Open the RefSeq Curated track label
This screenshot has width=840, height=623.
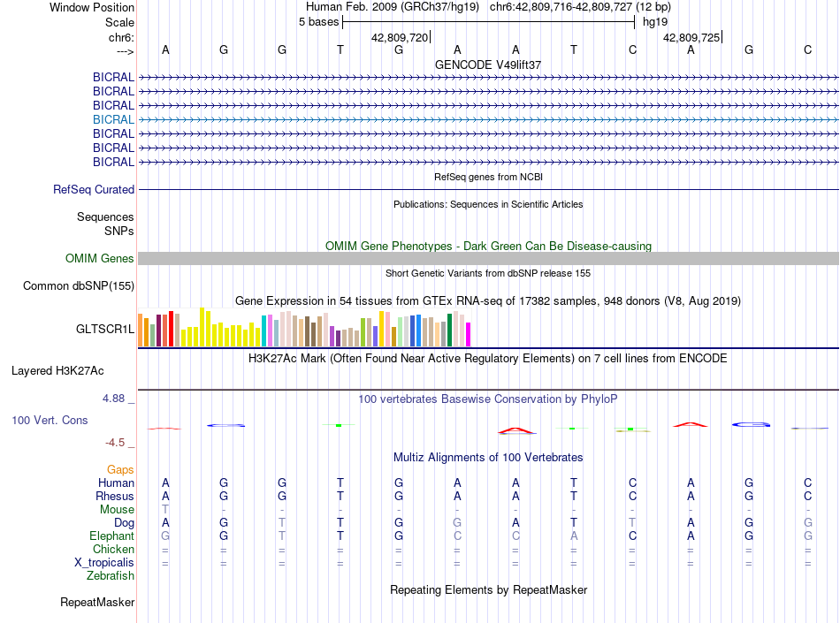click(x=94, y=189)
